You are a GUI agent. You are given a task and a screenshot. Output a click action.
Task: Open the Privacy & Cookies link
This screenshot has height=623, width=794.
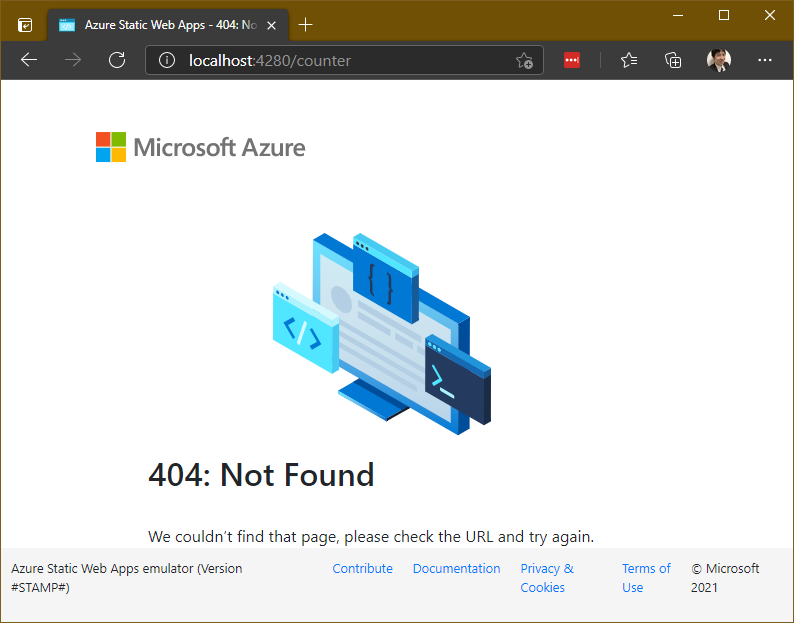pos(547,578)
